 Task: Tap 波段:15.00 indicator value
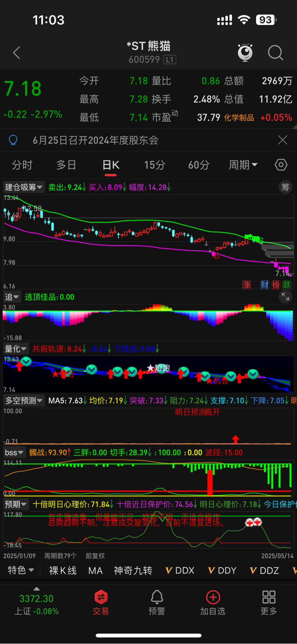point(224,452)
